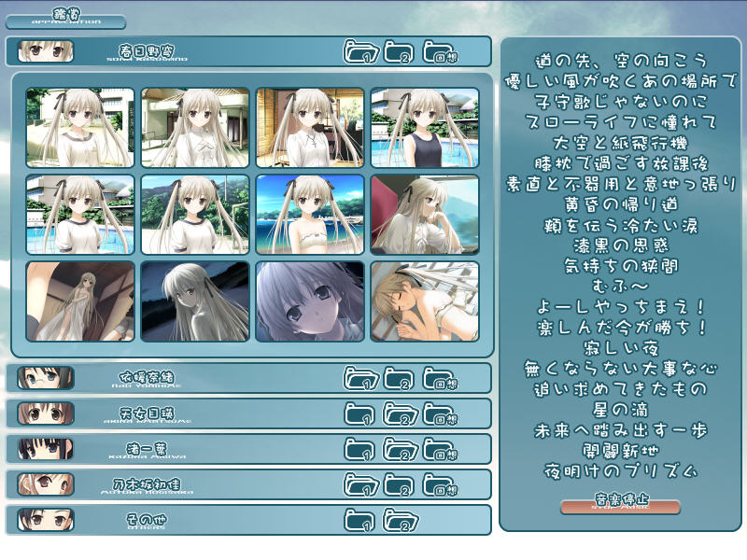Screen dimensions: 747x560
Task: Open folder 2 in the 天女目瑛 row
Action: pyautogui.click(x=399, y=413)
